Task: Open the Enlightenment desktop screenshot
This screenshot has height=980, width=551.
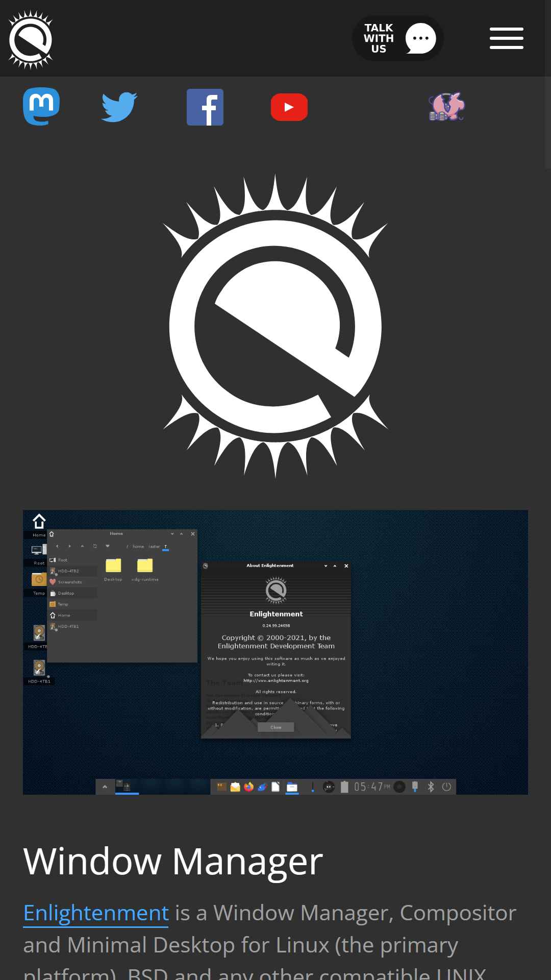Action: tap(275, 652)
